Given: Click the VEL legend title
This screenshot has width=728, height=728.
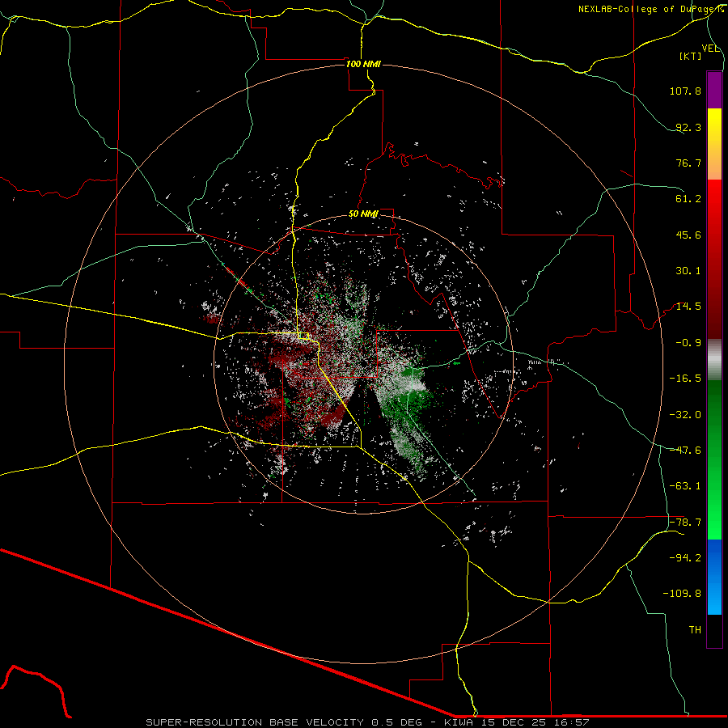Looking at the screenshot, I should (710, 49).
